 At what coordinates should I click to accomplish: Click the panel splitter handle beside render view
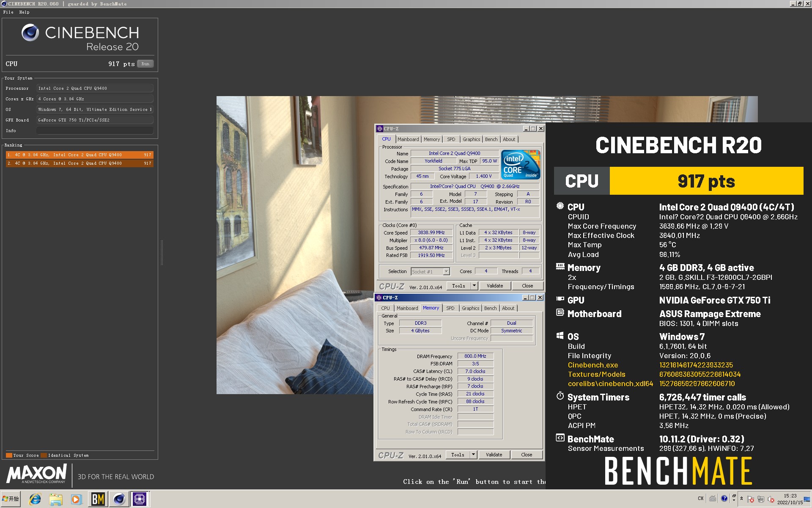162,253
